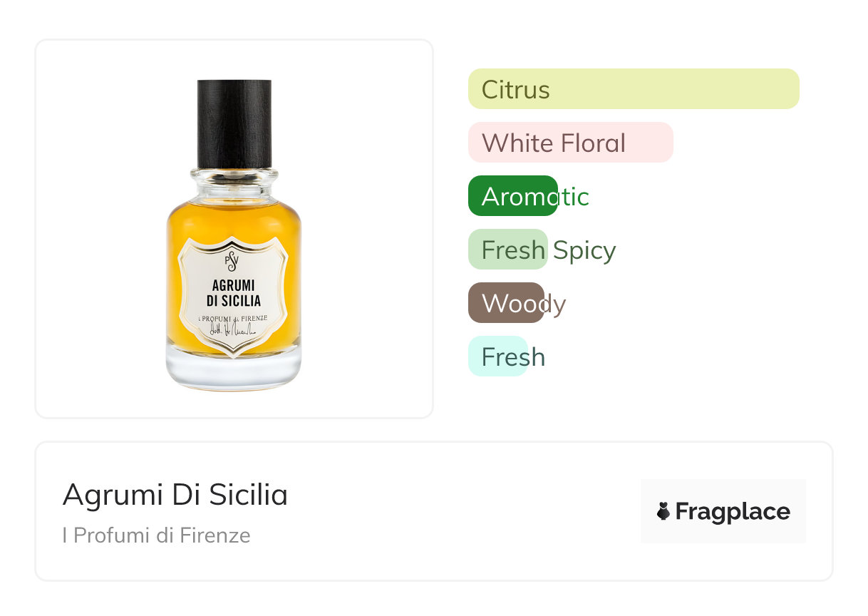Image resolution: width=868 pixels, height=616 pixels.
Task: Click the dark green Aromatic accord bar
Action: pos(512,196)
